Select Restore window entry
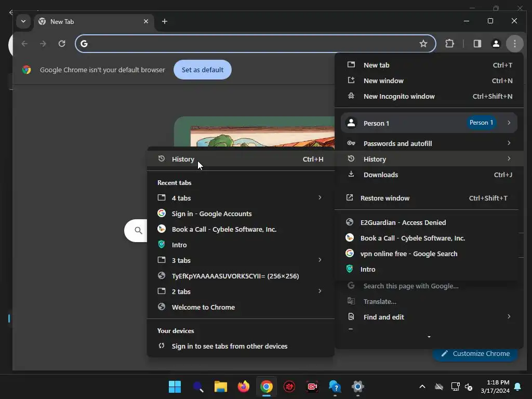532x399 pixels. (427, 198)
